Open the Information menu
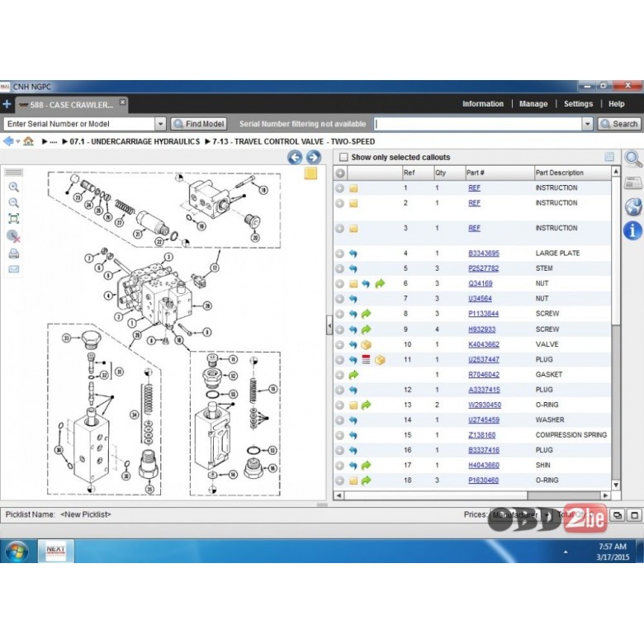The image size is (644, 644). click(x=483, y=104)
